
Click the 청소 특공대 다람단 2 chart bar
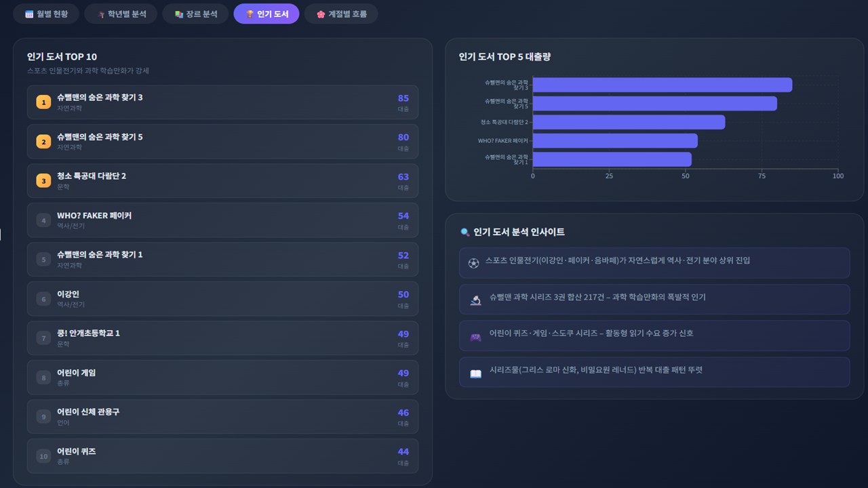click(x=629, y=122)
